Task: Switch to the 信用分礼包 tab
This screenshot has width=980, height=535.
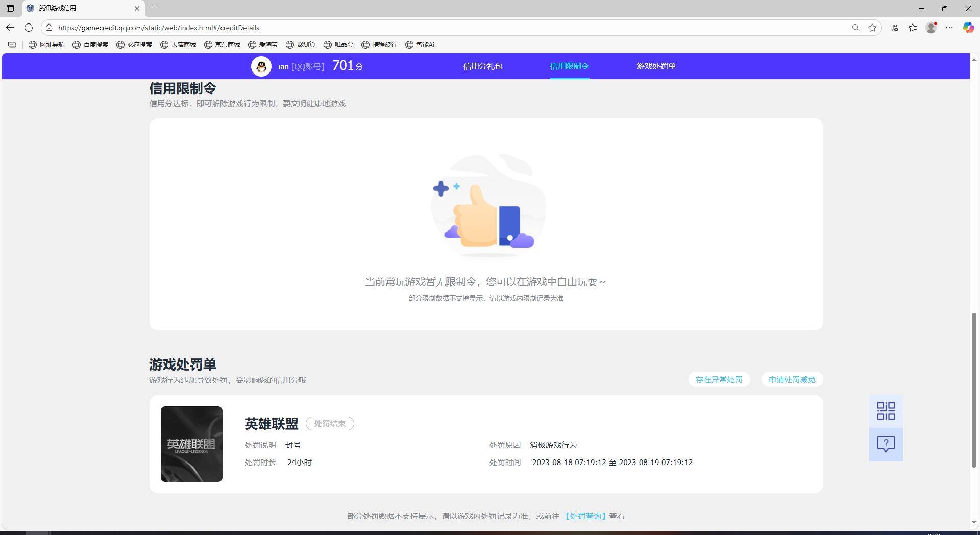Action: (482, 66)
